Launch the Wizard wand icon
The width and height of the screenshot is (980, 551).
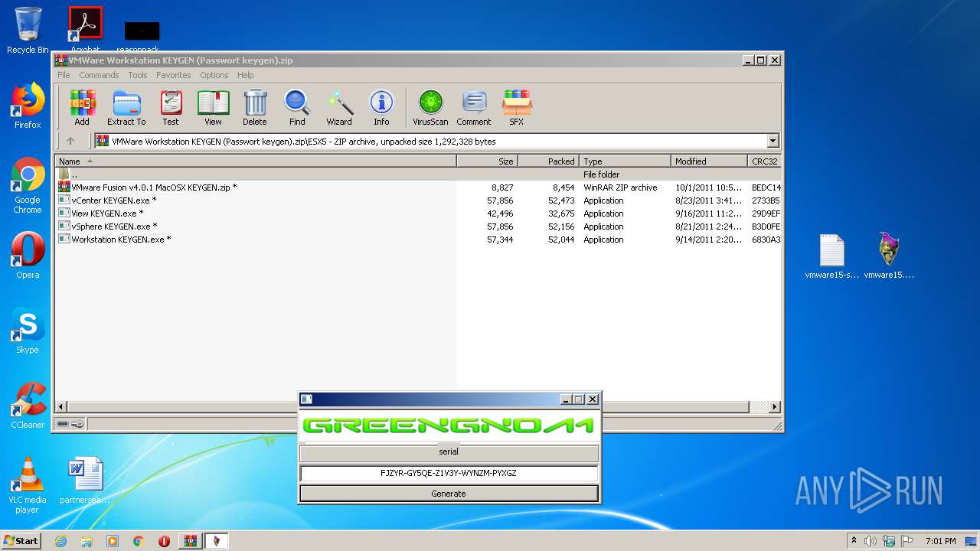[339, 107]
